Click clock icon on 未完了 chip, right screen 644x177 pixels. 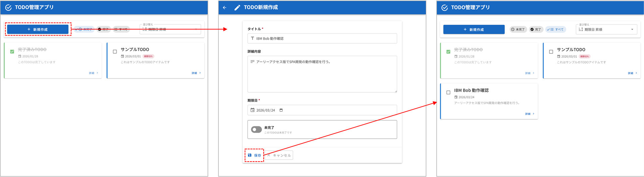[x=513, y=30]
